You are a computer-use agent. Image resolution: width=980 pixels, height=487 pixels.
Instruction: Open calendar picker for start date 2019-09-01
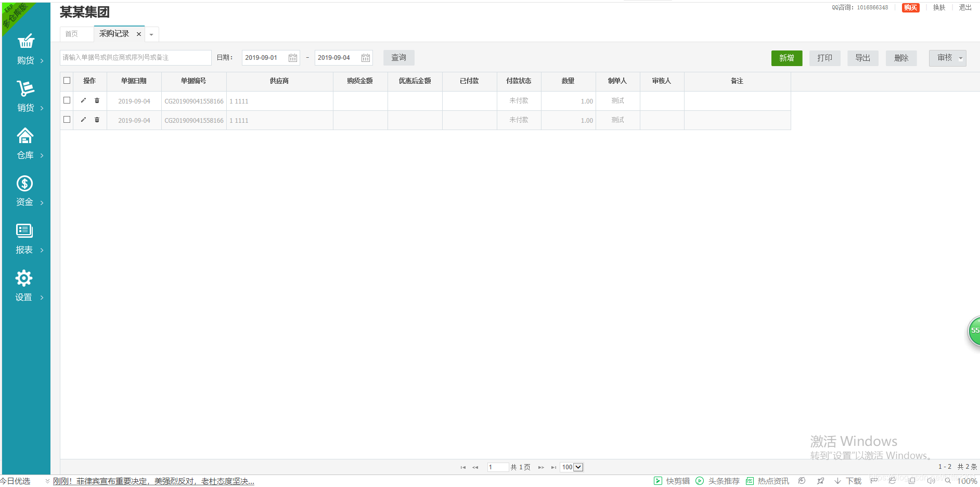(293, 58)
